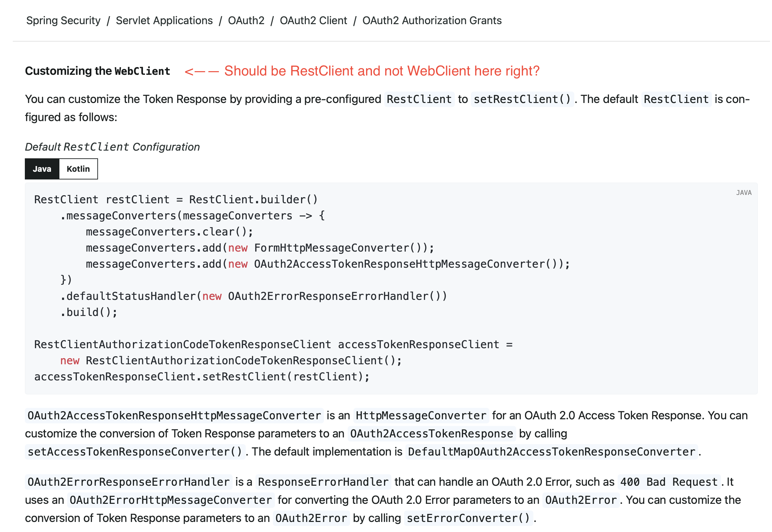Viewport: 772px width, 532px height.
Task: Click the 400 Bad Request inline code
Action: [669, 482]
